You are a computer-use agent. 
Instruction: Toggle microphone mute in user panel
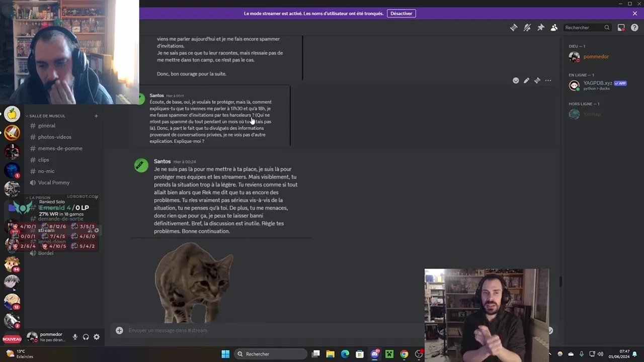(x=75, y=337)
